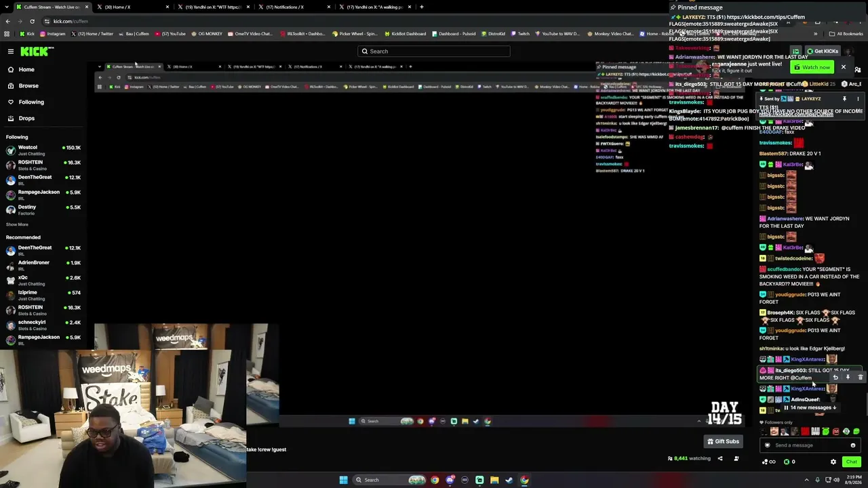Click the green Watch now button
The width and height of the screenshot is (868, 488).
point(812,67)
